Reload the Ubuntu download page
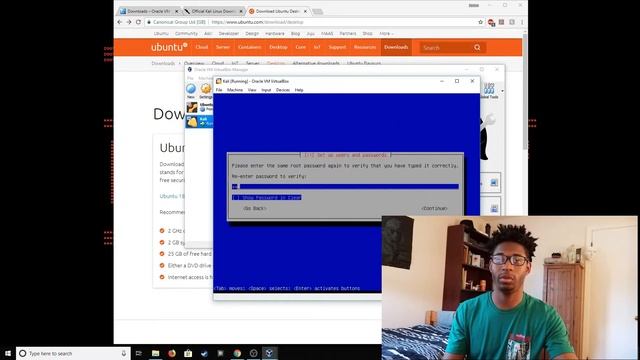 (138, 22)
